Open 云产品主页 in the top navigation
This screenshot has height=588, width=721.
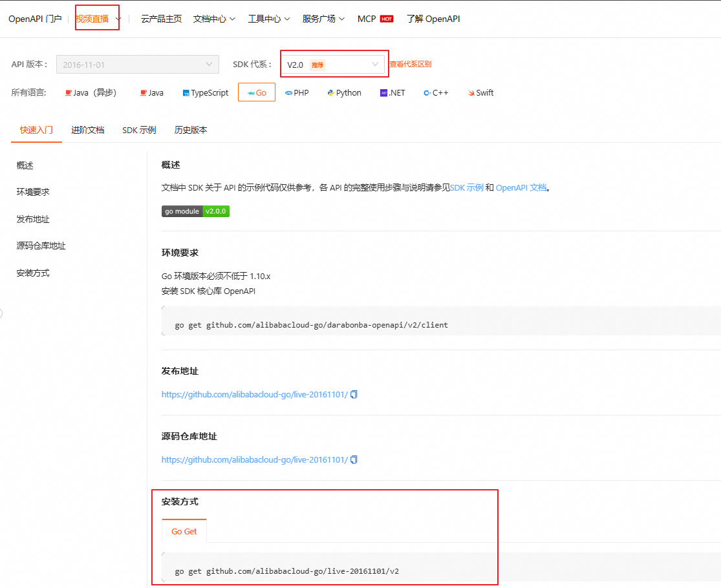162,19
